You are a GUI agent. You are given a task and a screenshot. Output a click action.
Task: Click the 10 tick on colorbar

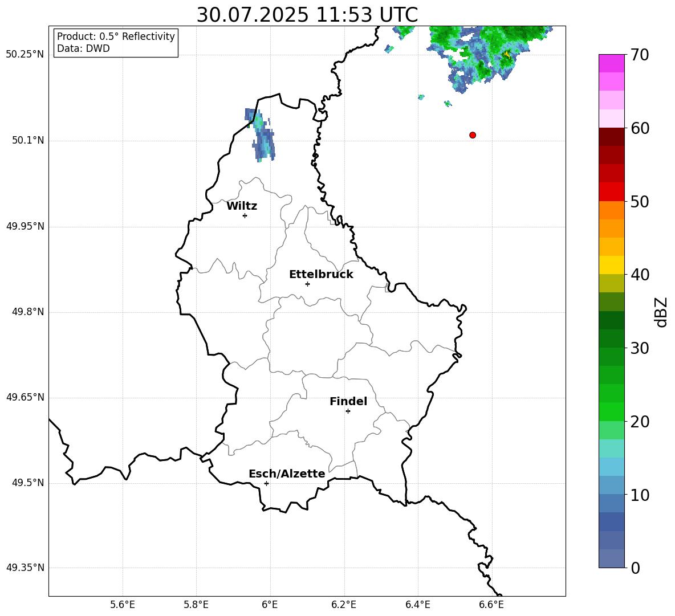point(640,495)
